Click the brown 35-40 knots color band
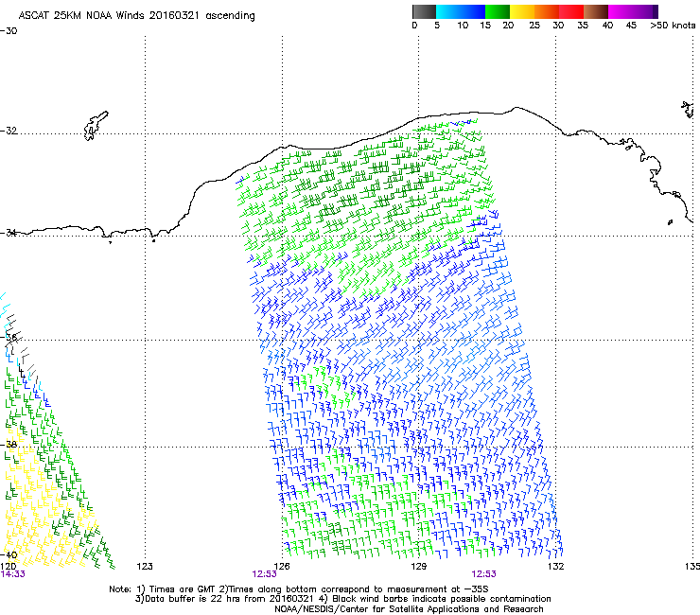Screen dimensions: 700x615 [596, 11]
